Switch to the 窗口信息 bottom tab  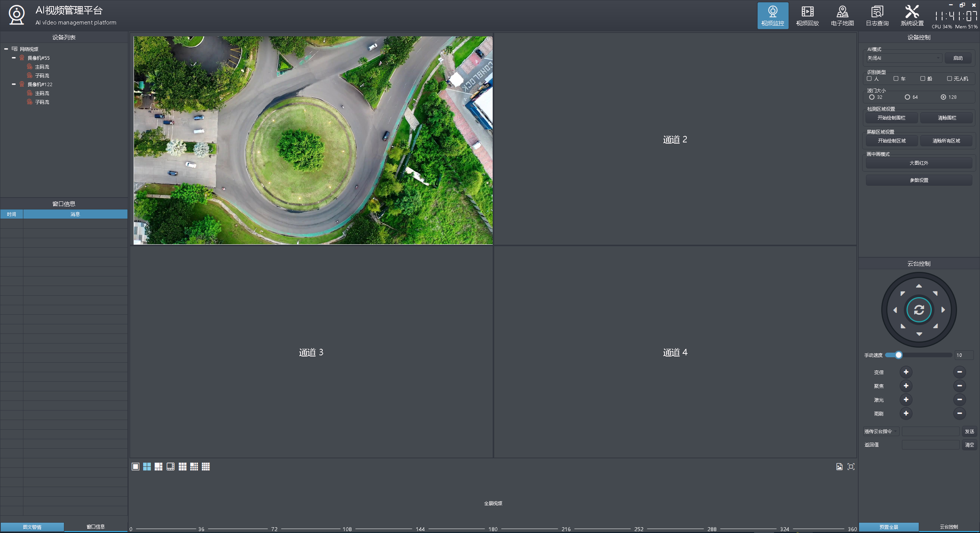click(96, 527)
